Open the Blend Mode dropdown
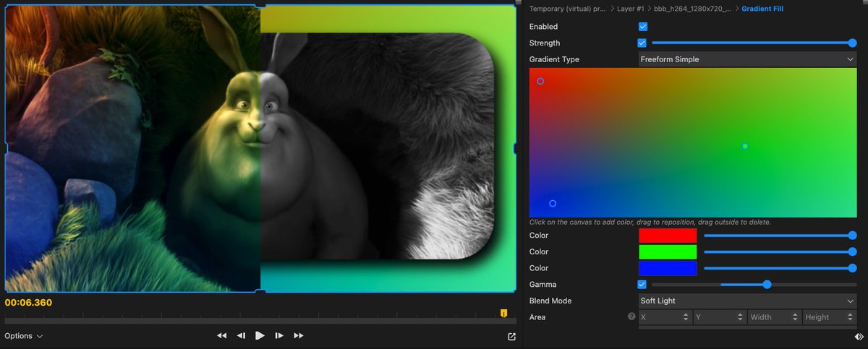This screenshot has width=868, height=349. coord(748,301)
